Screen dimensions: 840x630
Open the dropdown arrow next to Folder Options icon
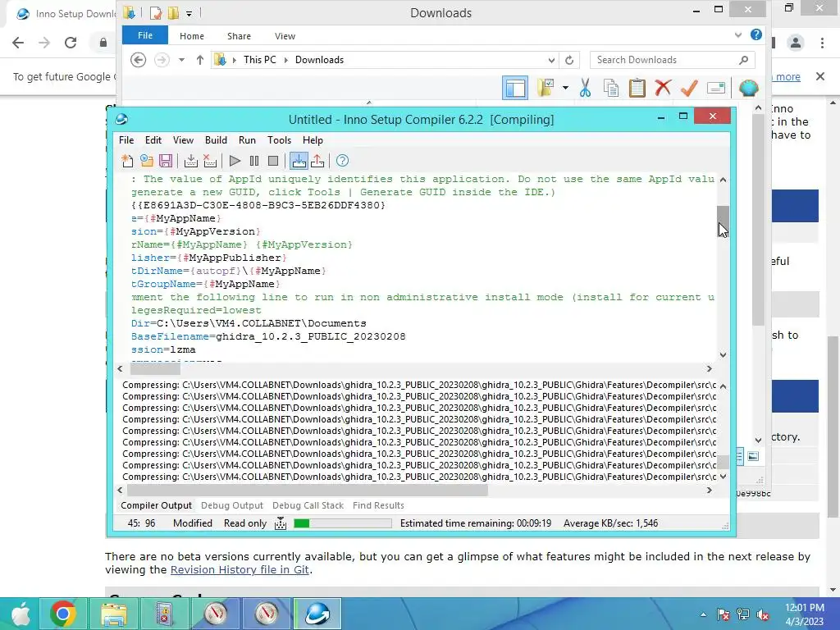[565, 88]
